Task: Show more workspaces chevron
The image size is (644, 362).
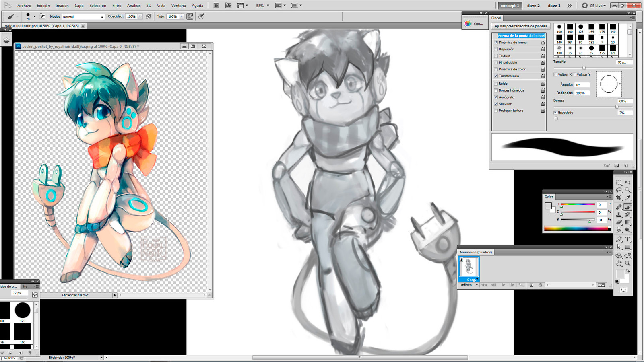Action: click(x=570, y=6)
